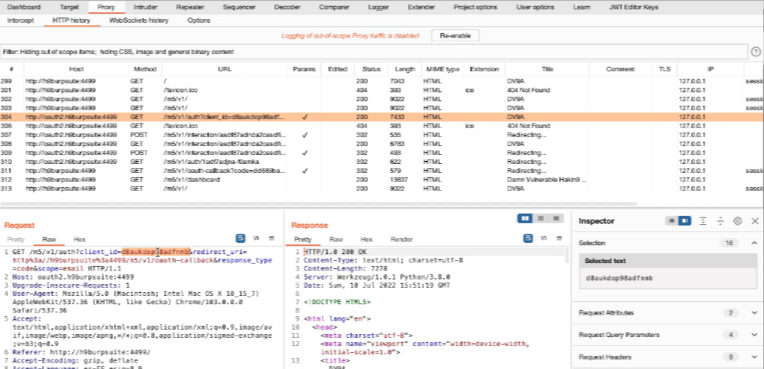Screen dimensions: 764x369
Task: Open the Proxy Options sub-tab
Action: point(199,20)
